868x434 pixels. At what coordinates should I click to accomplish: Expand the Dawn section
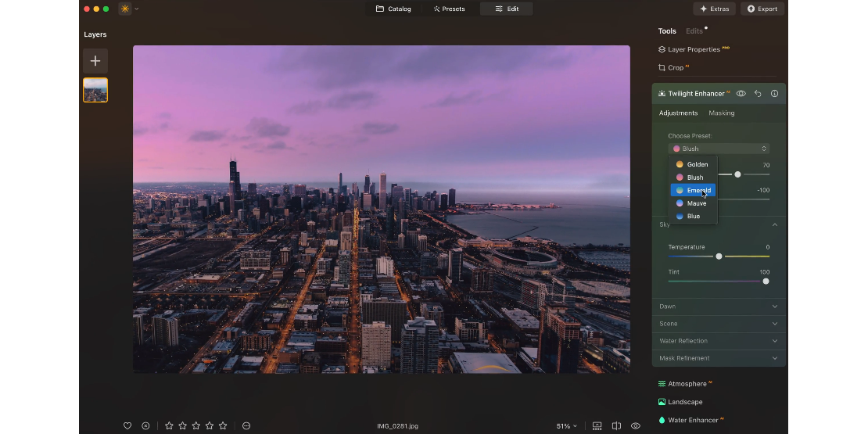(x=719, y=307)
